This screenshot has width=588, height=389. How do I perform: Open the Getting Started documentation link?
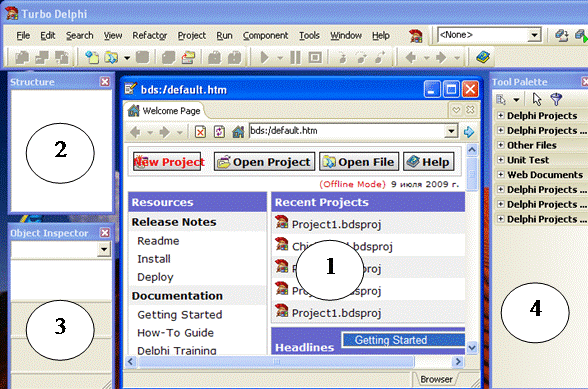click(x=180, y=315)
